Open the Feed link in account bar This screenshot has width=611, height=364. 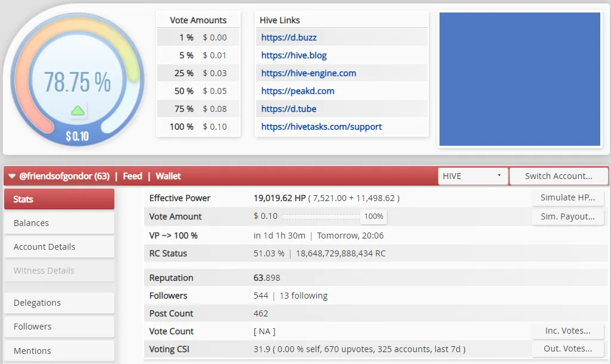(132, 177)
